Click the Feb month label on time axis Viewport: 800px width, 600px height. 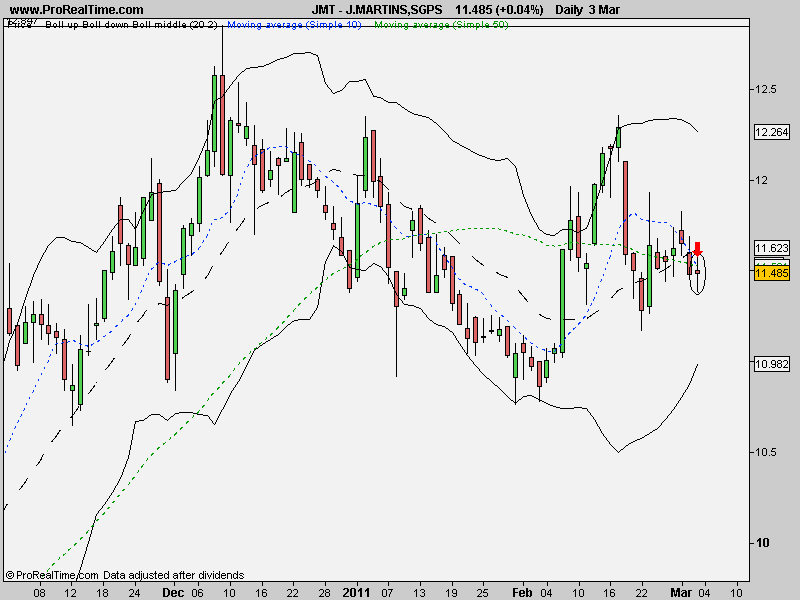[522, 592]
